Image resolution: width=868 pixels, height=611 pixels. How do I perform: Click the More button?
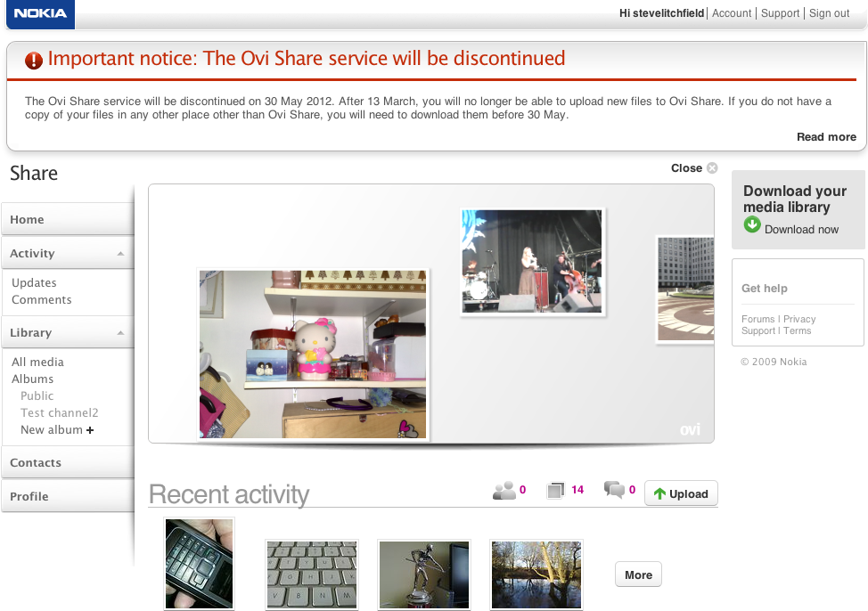(638, 575)
